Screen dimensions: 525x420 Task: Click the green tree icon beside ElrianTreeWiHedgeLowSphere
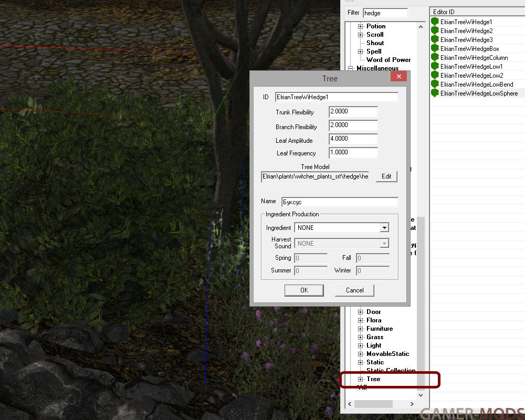pos(435,93)
